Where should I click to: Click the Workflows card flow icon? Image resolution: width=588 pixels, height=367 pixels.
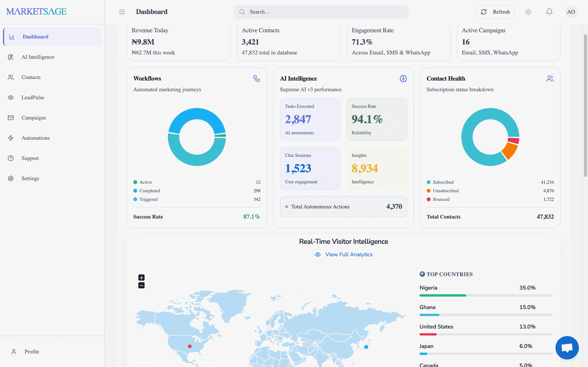click(x=257, y=79)
